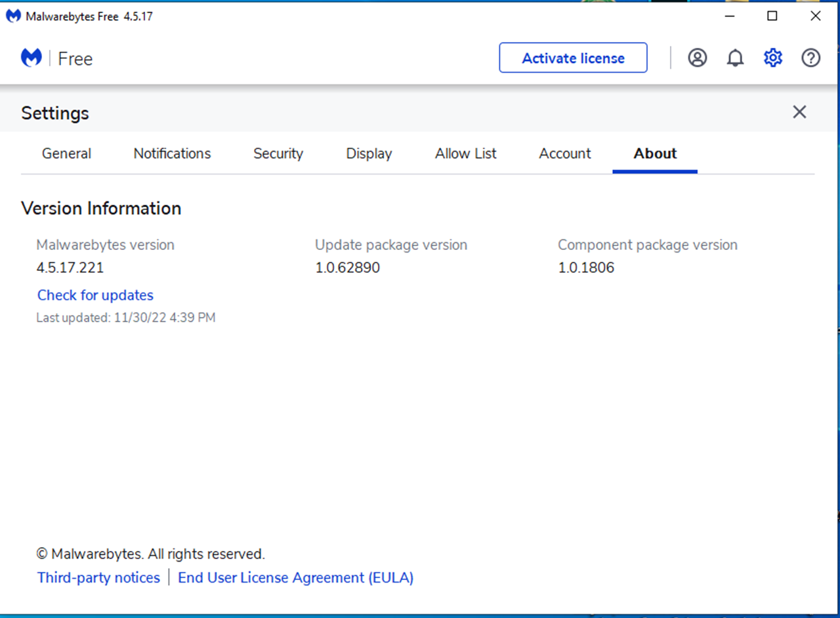Switch to the General tab
Image resolution: width=840 pixels, height=618 pixels.
pyautogui.click(x=66, y=154)
